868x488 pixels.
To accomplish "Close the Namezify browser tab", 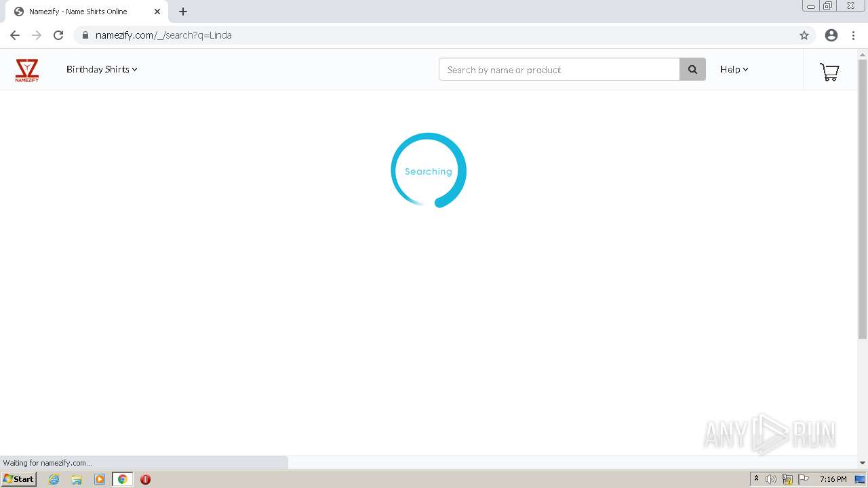I will (157, 12).
